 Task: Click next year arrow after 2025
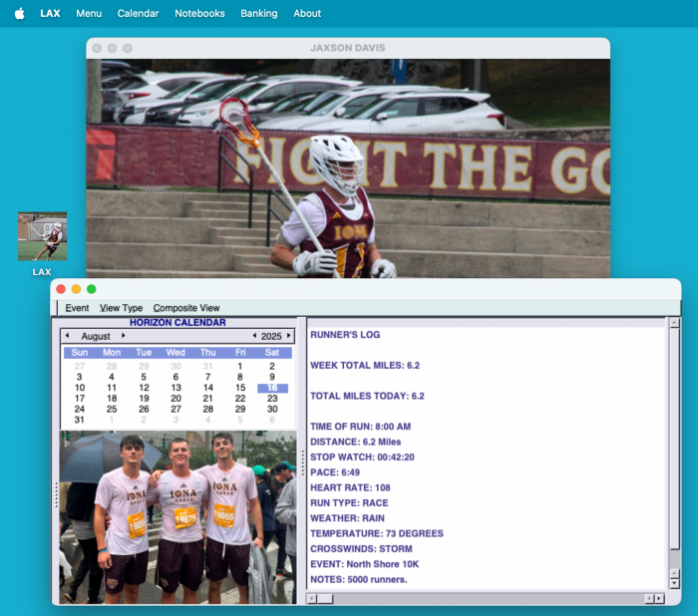(x=289, y=336)
